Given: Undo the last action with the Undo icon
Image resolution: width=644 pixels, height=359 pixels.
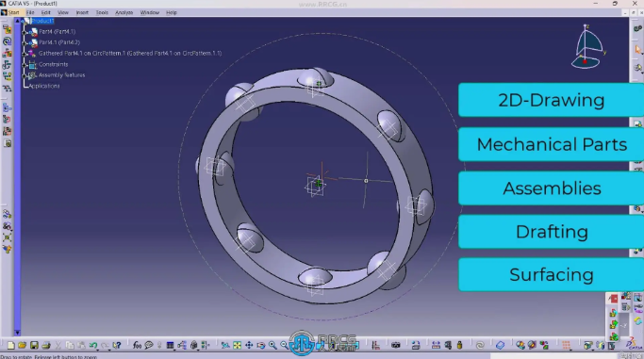Looking at the screenshot, I should (x=93, y=346).
